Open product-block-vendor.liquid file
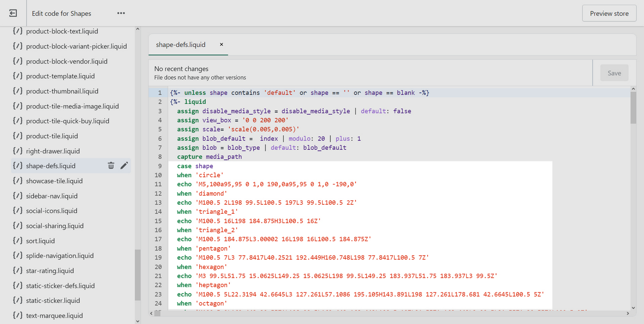This screenshot has height=324, width=644. pos(67,61)
